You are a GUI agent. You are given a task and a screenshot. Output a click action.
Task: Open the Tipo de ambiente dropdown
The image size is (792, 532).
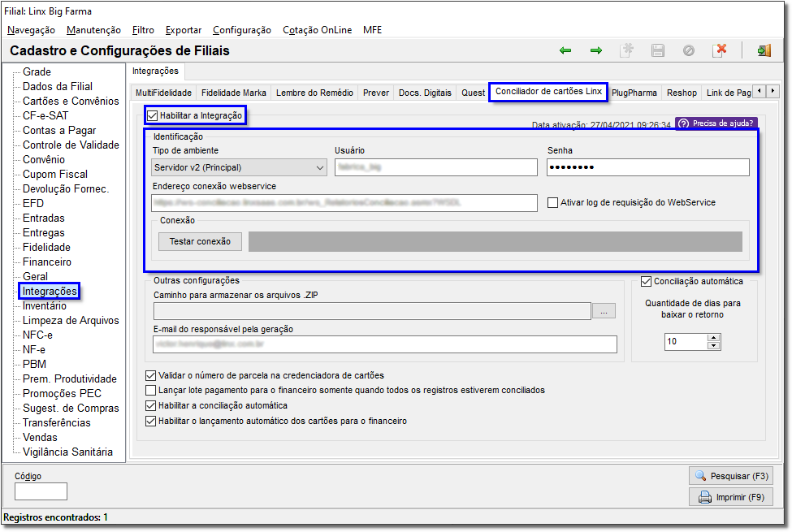[239, 168]
